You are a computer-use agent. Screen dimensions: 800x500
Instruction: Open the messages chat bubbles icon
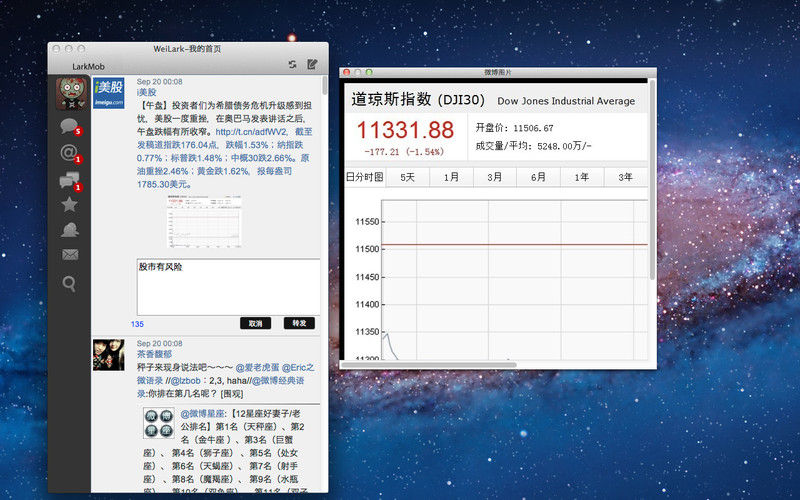[x=70, y=181]
